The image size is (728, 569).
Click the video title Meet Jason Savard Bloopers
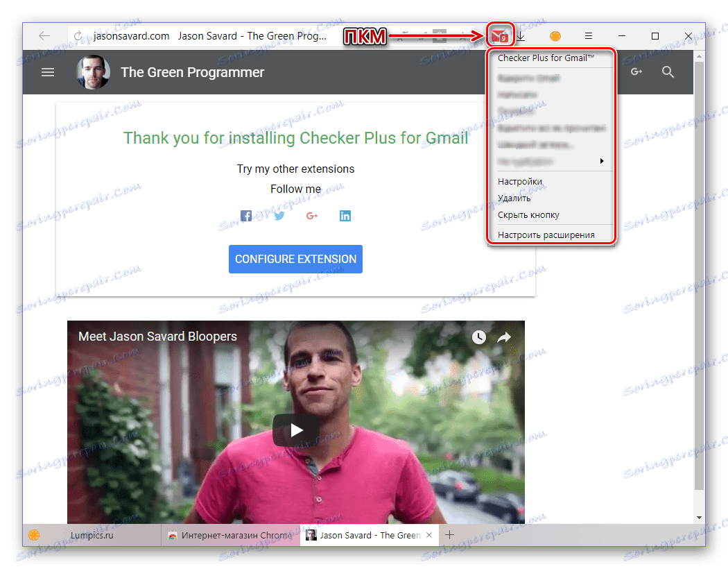(x=157, y=337)
